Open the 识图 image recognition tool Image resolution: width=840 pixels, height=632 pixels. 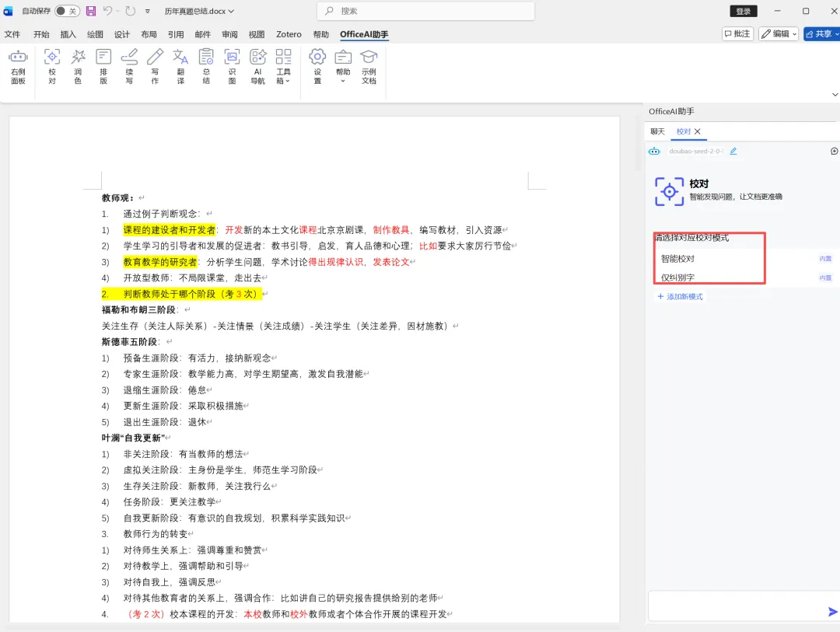232,67
